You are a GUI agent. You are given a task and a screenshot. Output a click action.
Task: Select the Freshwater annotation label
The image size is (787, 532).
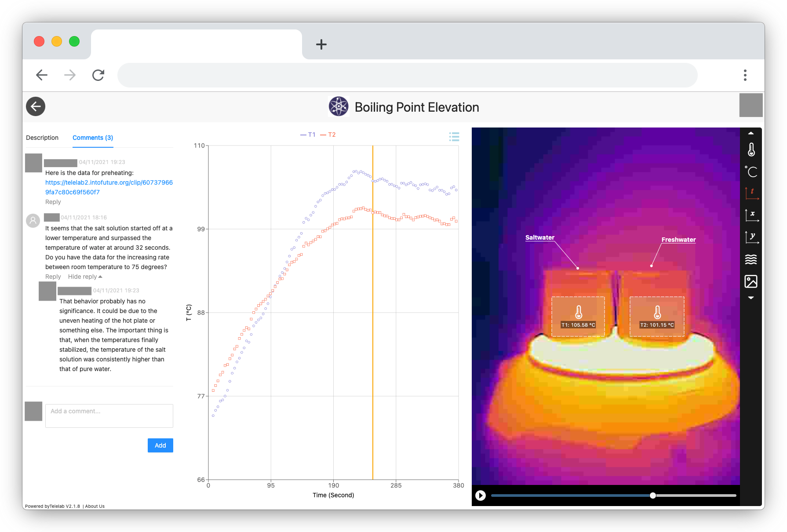click(x=678, y=240)
